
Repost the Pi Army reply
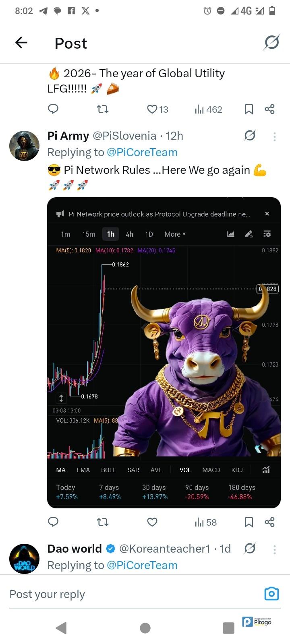103,522
